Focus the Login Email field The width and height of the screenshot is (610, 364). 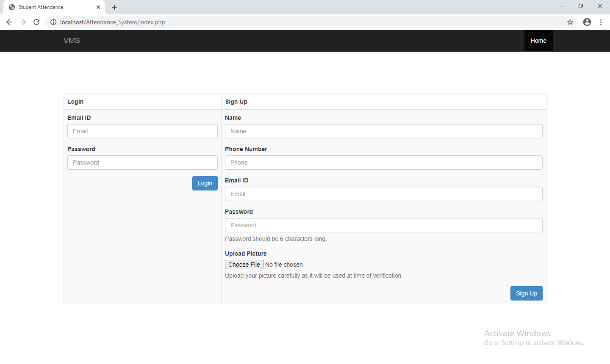(142, 131)
